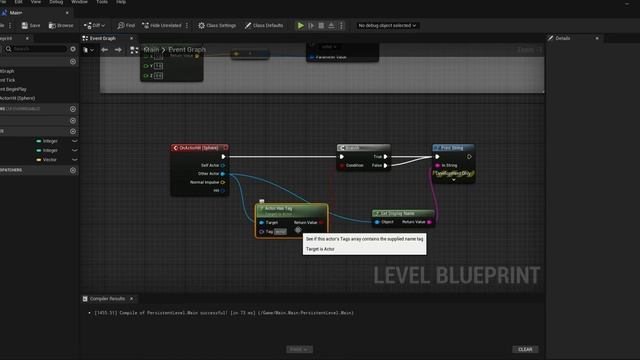
Task: Click the green Play button
Action: click(x=300, y=25)
